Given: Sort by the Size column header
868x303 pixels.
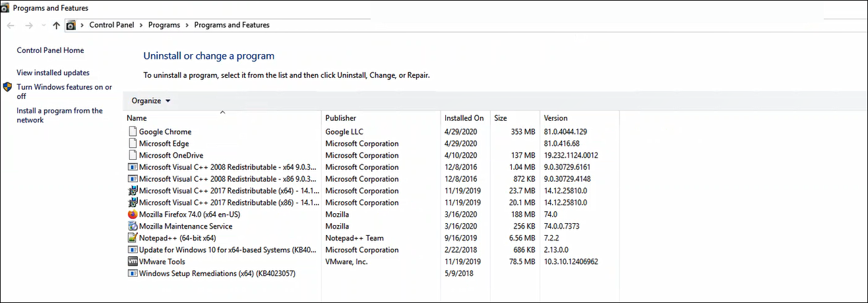Looking at the screenshot, I should pyautogui.click(x=515, y=118).
